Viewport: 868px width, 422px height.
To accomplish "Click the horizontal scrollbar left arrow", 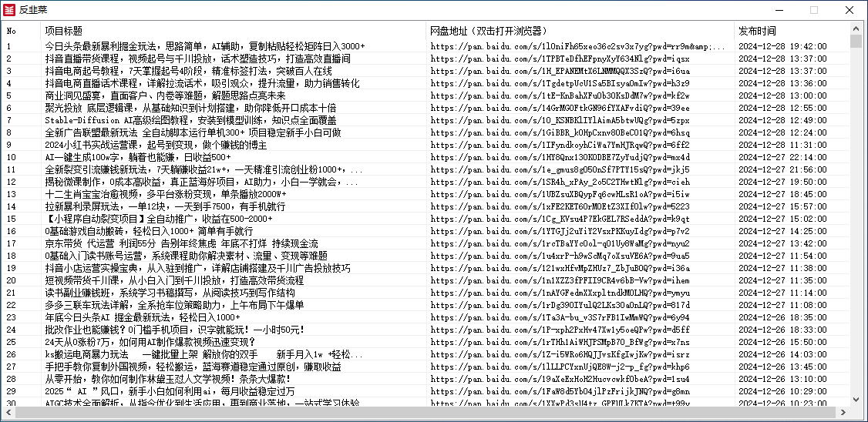I will point(8,412).
